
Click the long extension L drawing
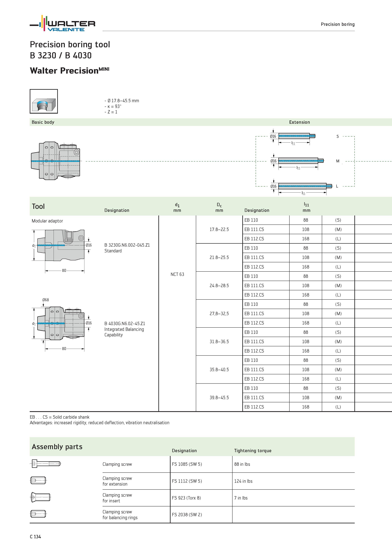point(305,186)
